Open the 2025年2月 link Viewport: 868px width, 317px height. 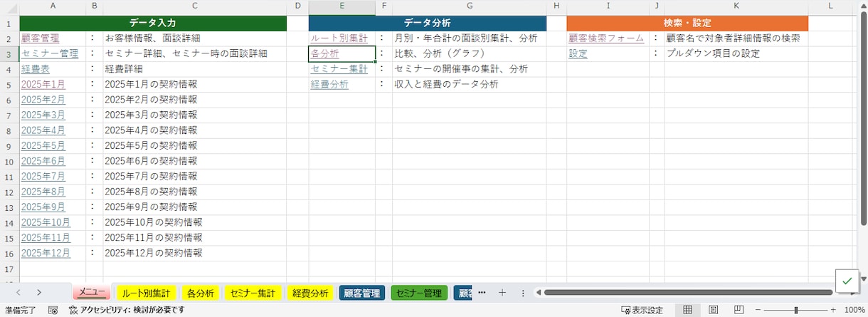[43, 100]
